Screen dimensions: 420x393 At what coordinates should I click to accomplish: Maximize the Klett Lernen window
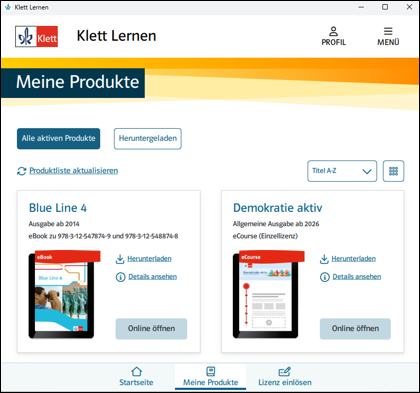point(385,7)
